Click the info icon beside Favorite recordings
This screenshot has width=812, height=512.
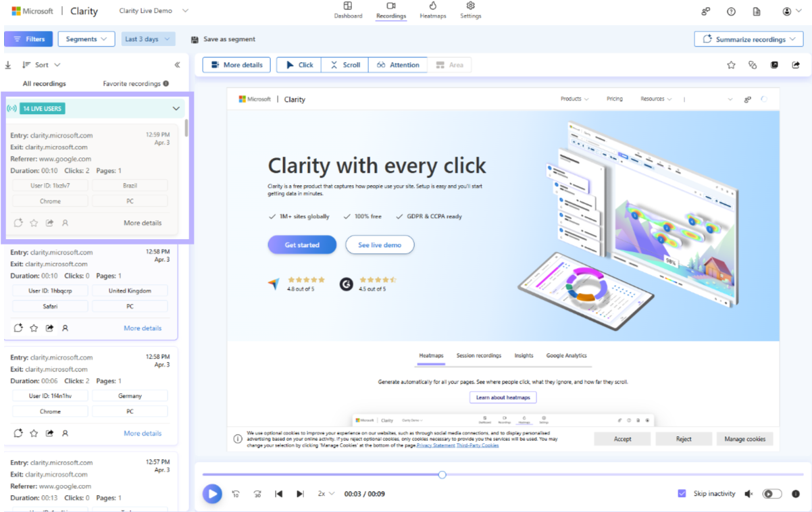[x=166, y=84]
